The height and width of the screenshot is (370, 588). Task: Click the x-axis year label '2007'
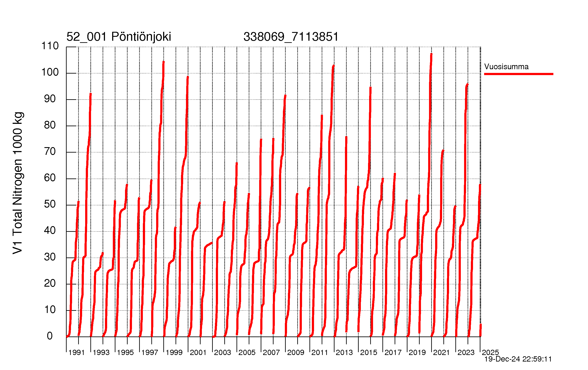(271, 352)
